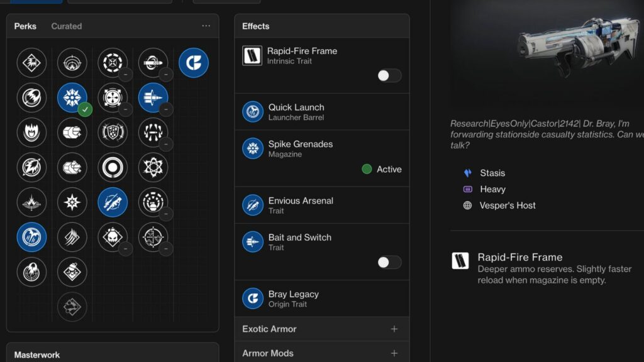Select the skull-in-diamond trait perk
644x362 pixels.
113,237
